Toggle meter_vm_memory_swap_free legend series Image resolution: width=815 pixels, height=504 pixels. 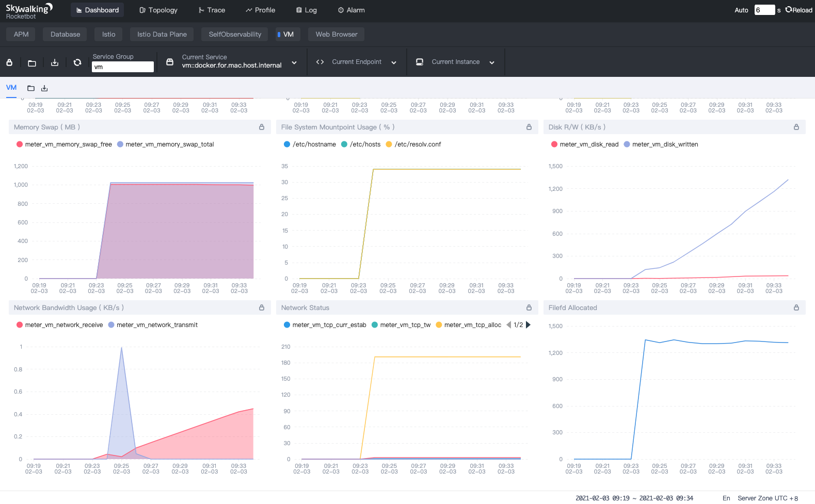click(64, 144)
